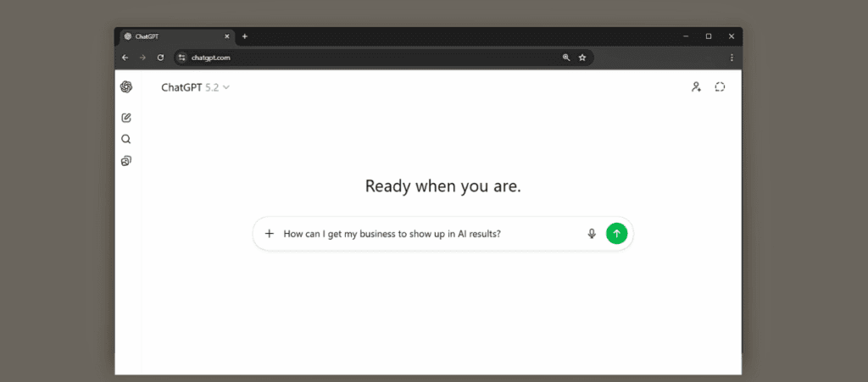Minimize the browser window
The width and height of the screenshot is (868, 382).
click(686, 36)
